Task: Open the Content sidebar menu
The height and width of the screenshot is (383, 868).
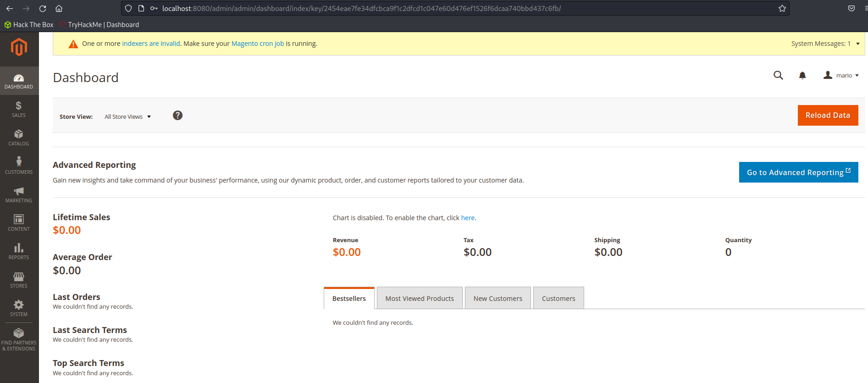Action: 19,223
